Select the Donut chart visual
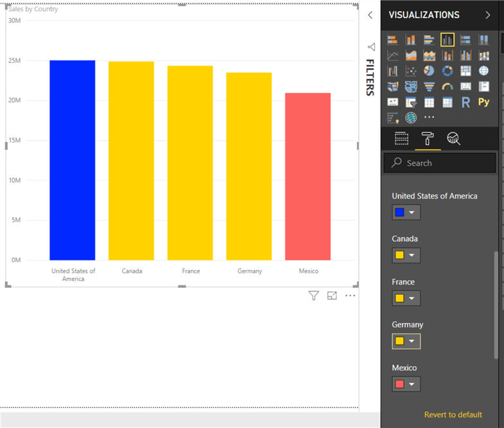Viewport: 504px width, 428px height. coord(447,71)
